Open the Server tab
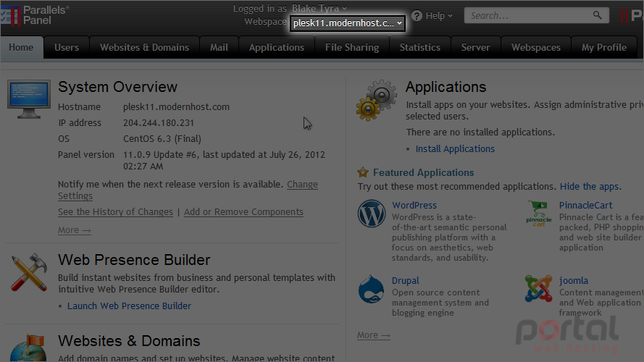The height and width of the screenshot is (362, 644). pyautogui.click(x=476, y=47)
